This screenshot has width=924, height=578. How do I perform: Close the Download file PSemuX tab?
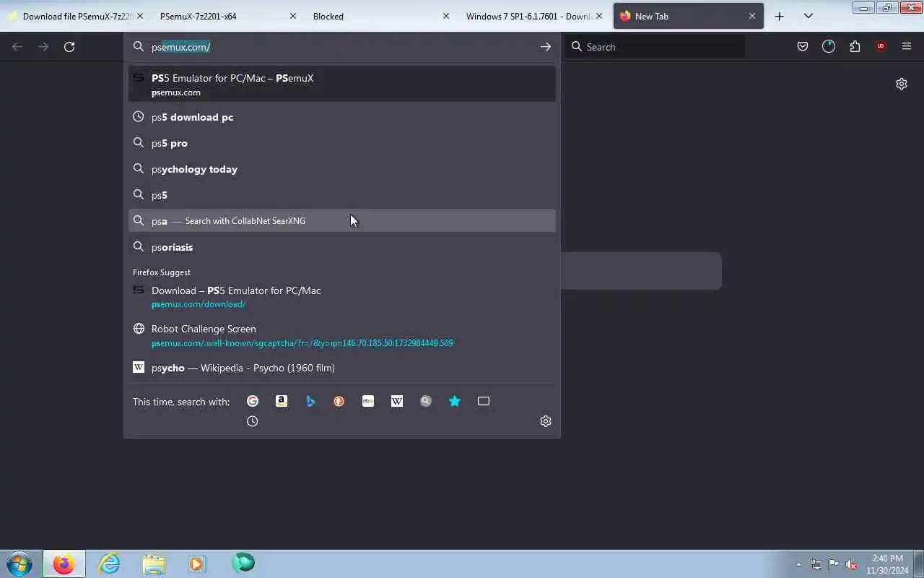pos(140,16)
